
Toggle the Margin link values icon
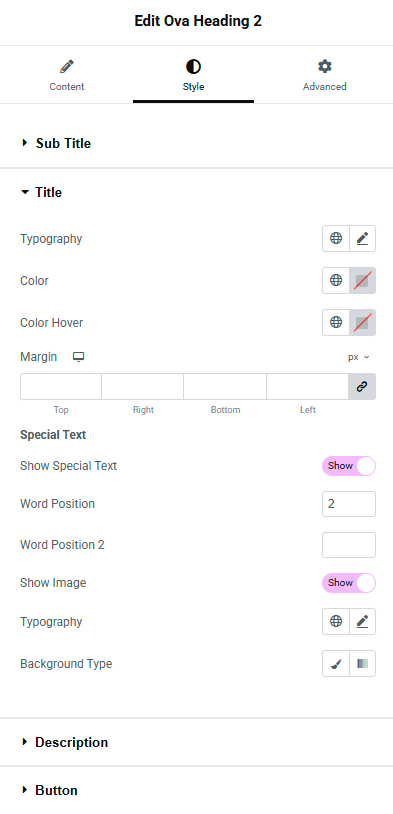click(362, 386)
